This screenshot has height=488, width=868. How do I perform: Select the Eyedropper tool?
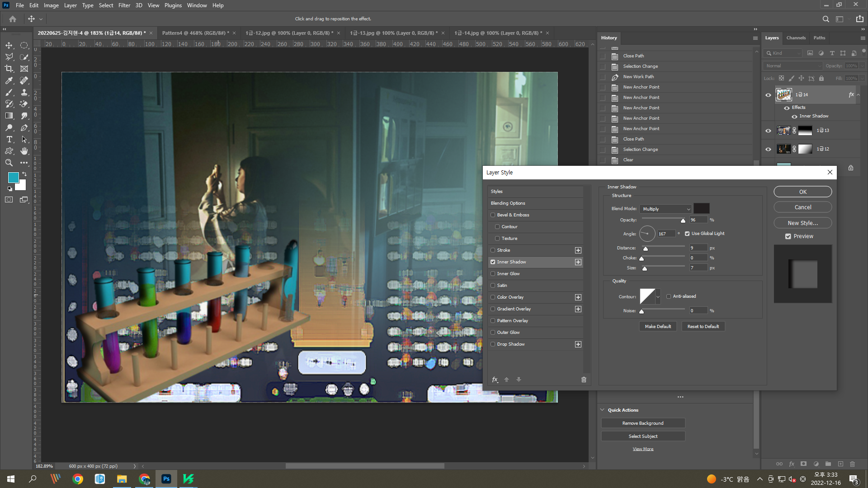9,80
